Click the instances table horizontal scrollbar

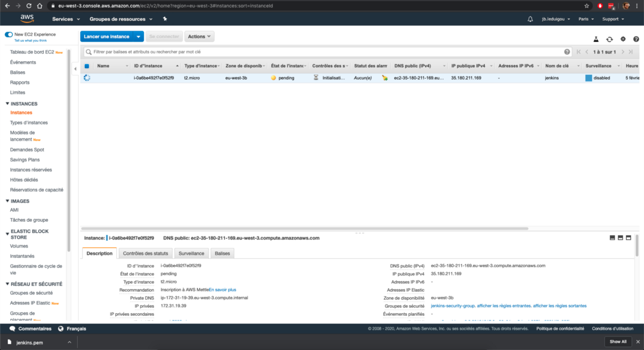(306, 228)
